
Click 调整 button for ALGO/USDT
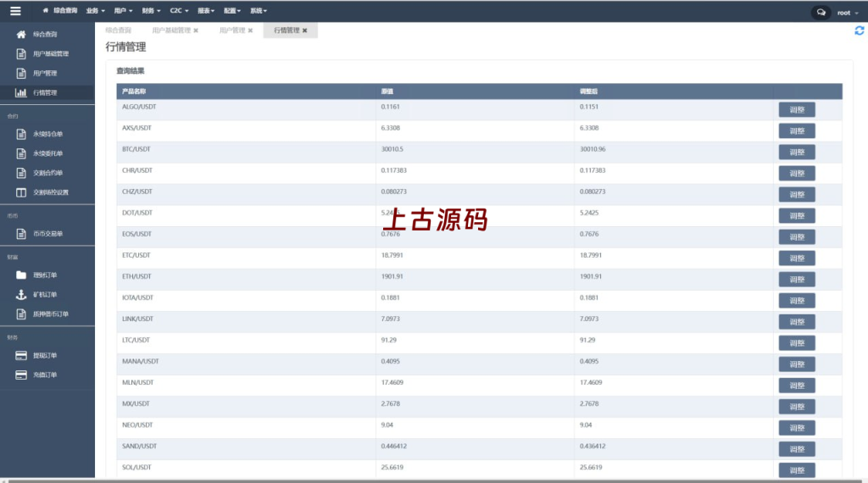click(797, 109)
